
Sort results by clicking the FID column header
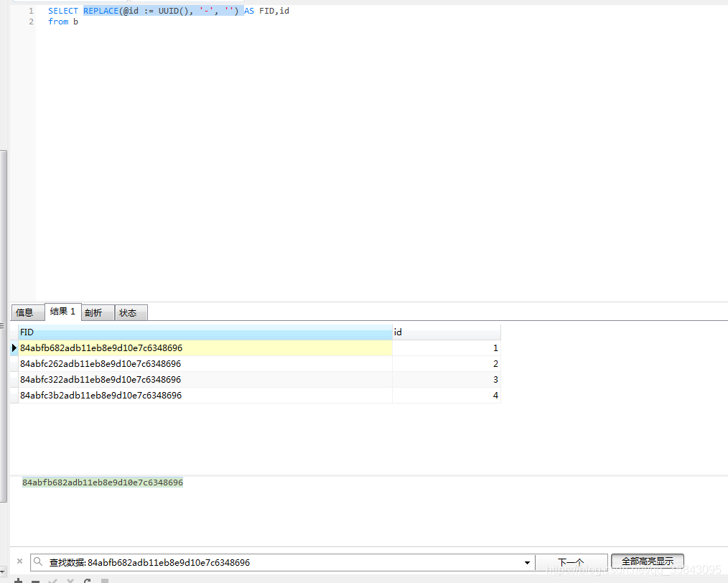click(201, 332)
